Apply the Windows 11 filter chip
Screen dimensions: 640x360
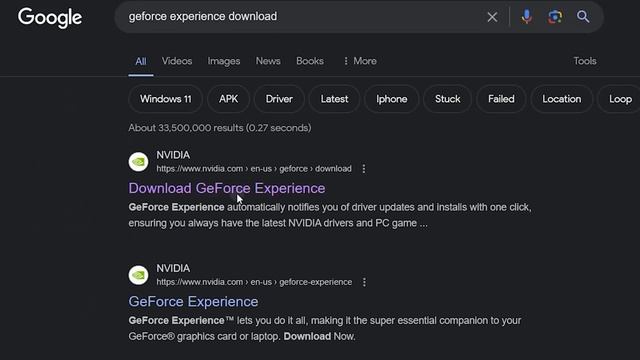point(165,99)
